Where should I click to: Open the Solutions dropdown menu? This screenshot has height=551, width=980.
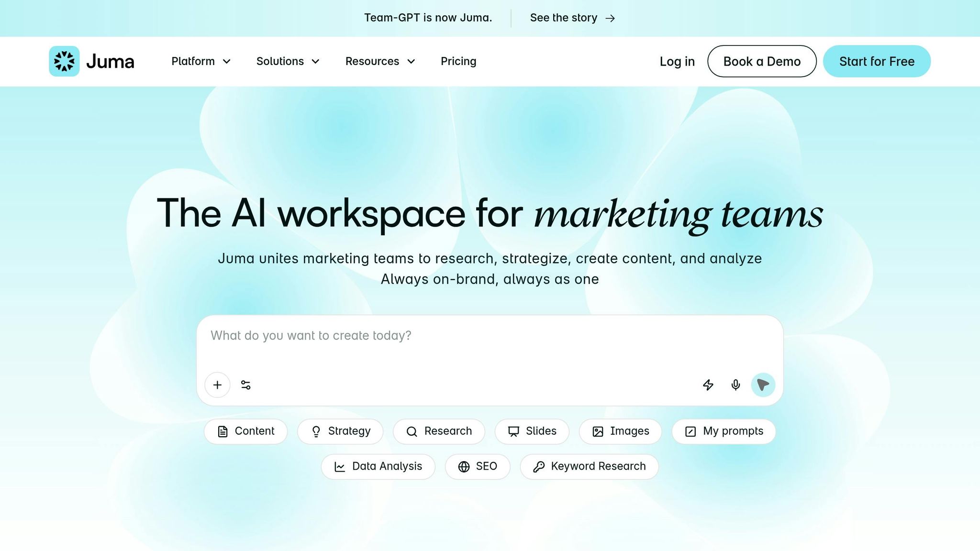pyautogui.click(x=288, y=61)
